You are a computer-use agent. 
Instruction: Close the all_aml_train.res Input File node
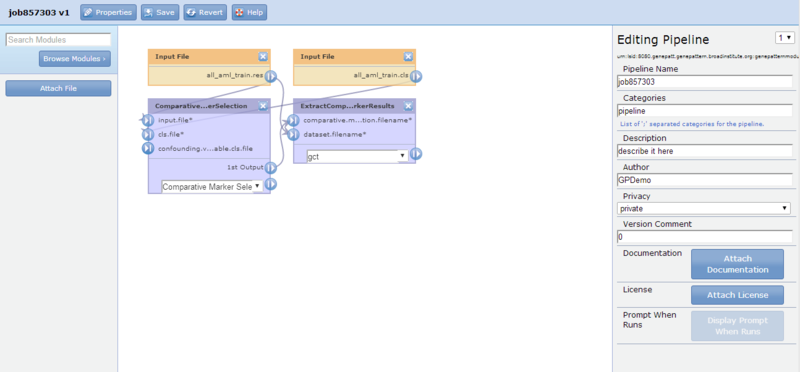[x=263, y=57]
